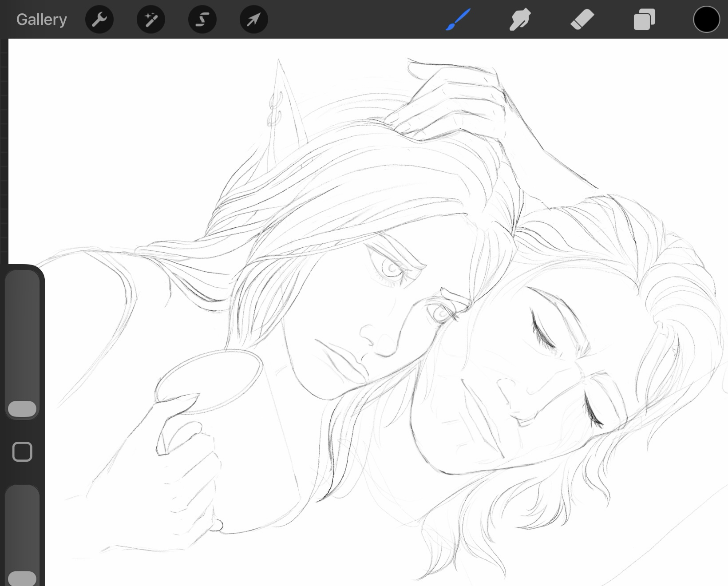
Task: Select the Eraser tool
Action: (x=582, y=20)
